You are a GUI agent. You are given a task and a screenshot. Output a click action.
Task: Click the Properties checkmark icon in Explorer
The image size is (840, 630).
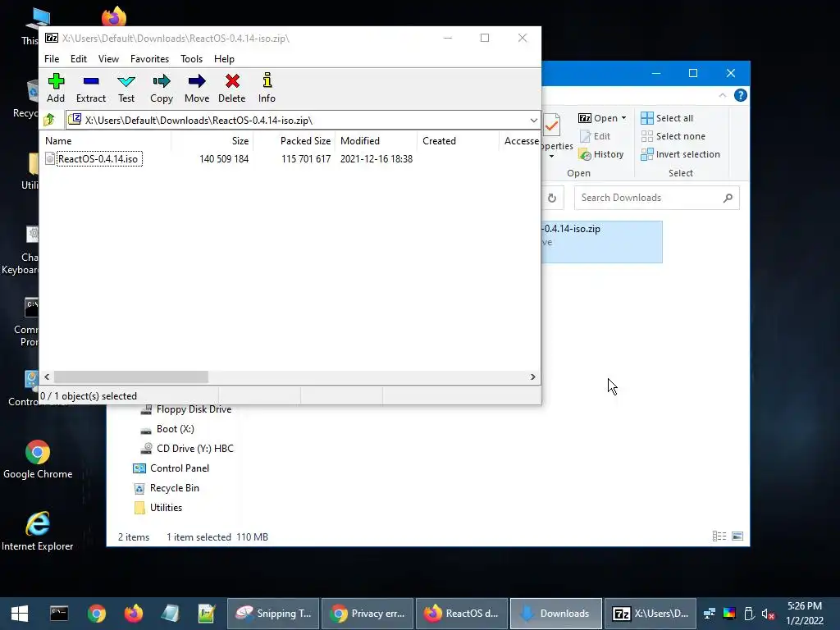point(551,126)
